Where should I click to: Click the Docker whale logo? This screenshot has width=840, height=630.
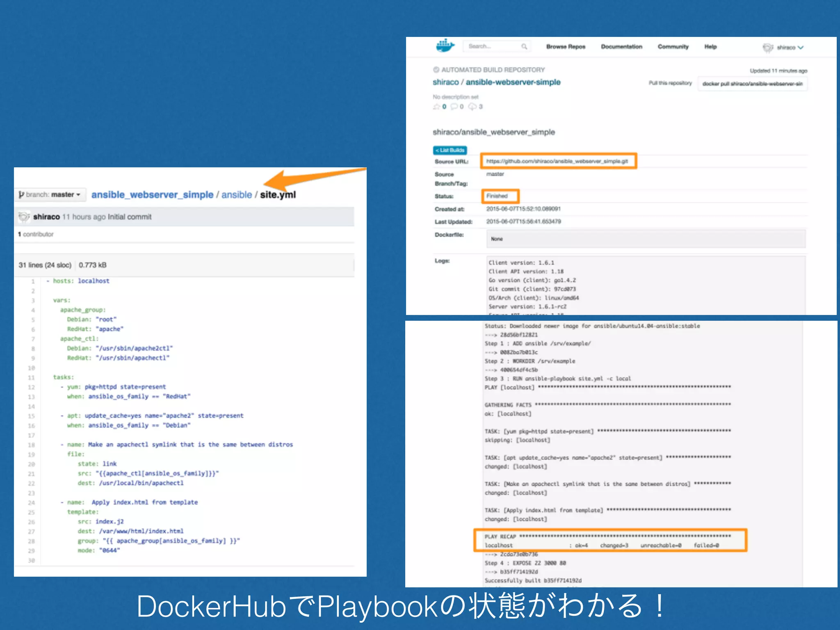coord(445,46)
